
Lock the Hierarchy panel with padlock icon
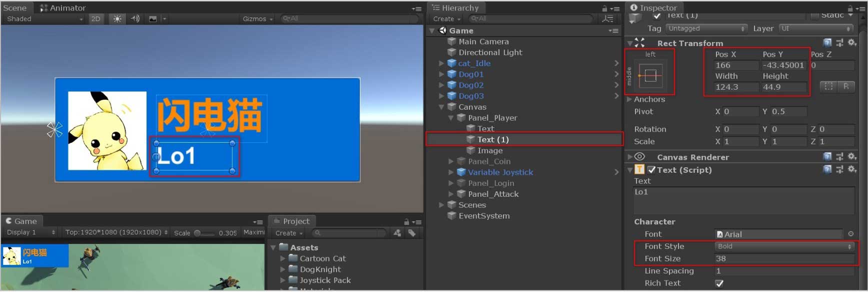pos(604,9)
